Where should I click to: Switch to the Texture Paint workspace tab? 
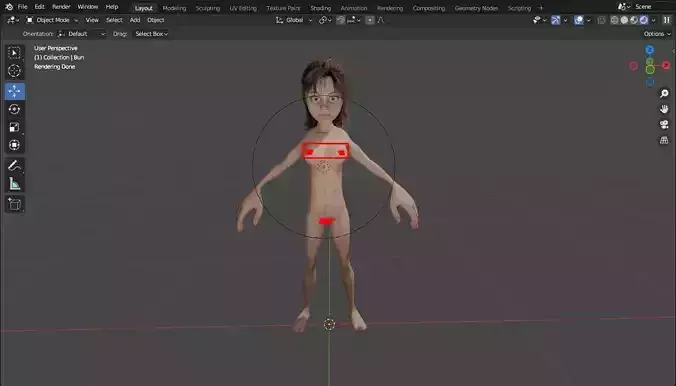(283, 8)
